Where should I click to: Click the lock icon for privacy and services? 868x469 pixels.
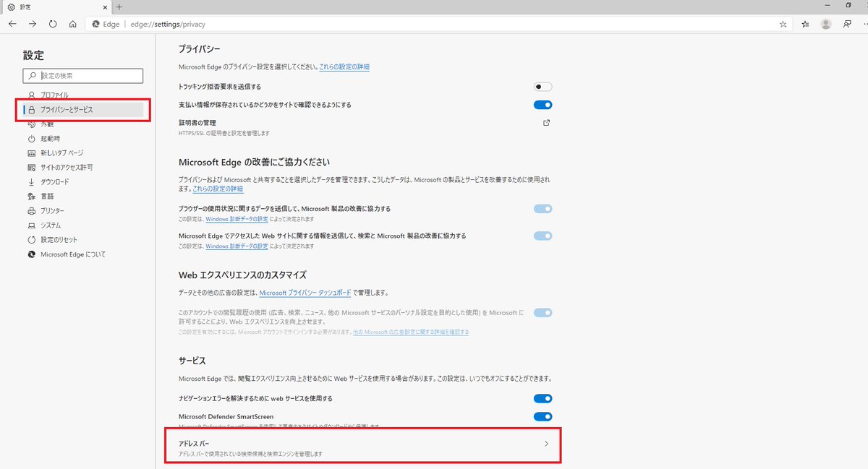(31, 110)
